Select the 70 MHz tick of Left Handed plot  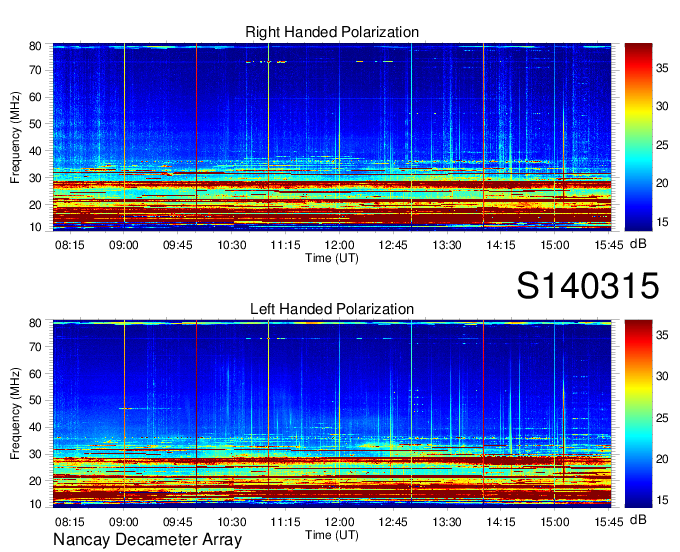(35, 346)
